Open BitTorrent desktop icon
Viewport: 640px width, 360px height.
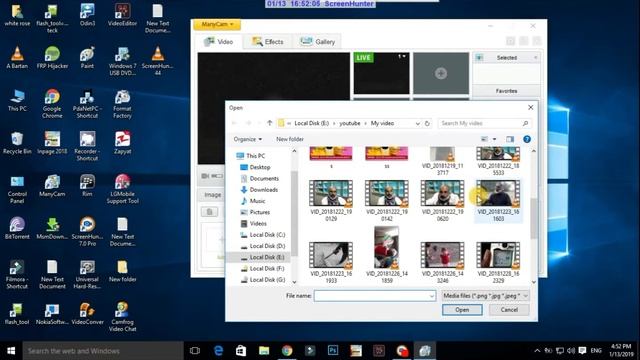(17, 228)
